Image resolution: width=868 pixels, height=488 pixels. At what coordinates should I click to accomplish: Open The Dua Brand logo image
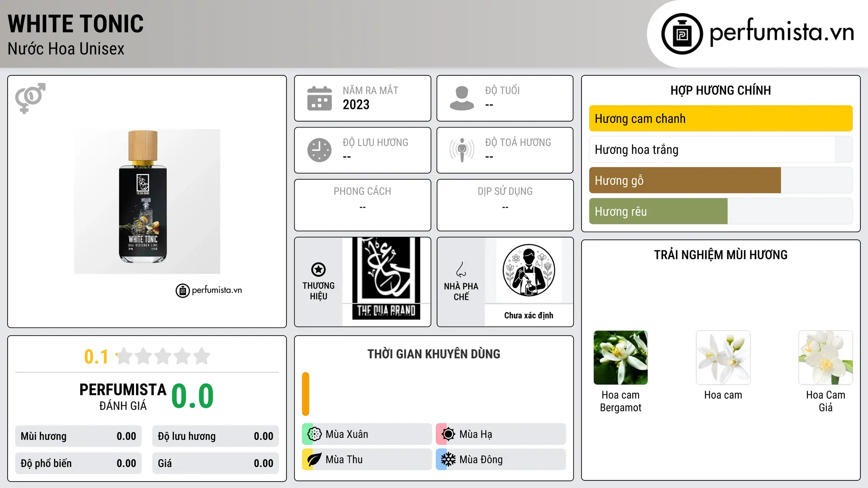(x=386, y=278)
